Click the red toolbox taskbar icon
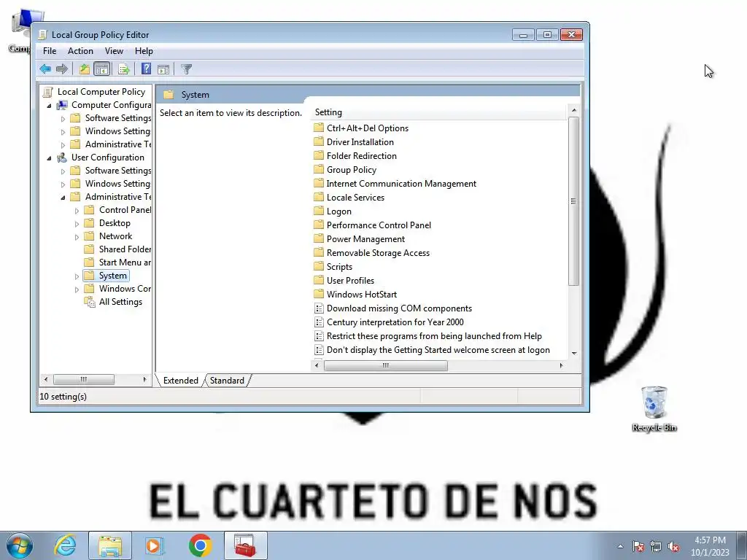The image size is (747, 560). (245, 545)
